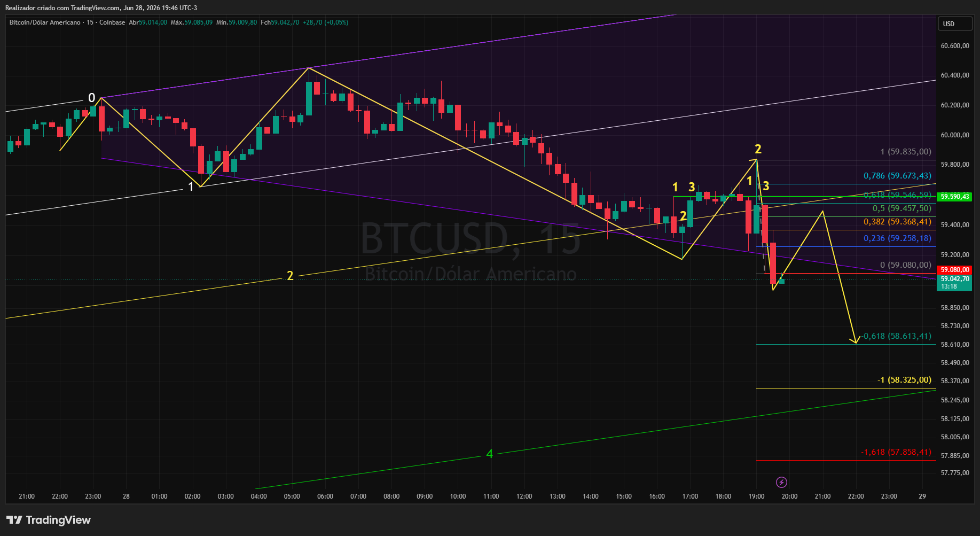Image resolution: width=980 pixels, height=536 pixels.
Task: Click the 60.200,00 price axis tick
Action: click(x=955, y=105)
